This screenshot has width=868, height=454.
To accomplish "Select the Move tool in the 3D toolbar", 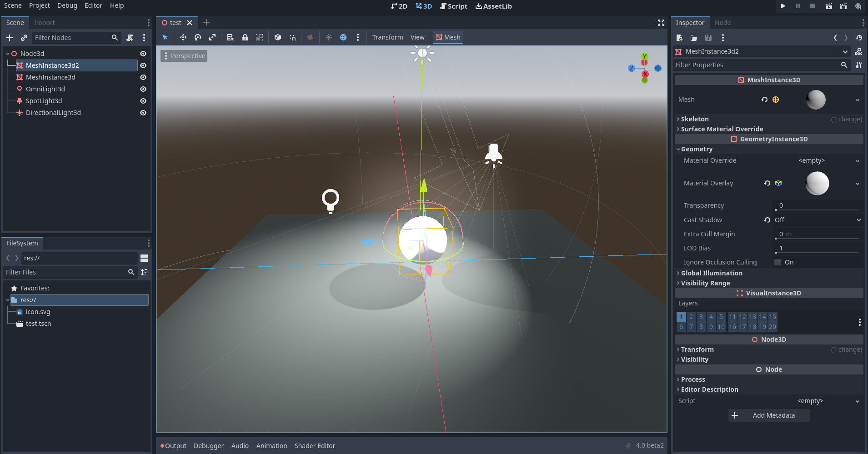I will click(183, 37).
